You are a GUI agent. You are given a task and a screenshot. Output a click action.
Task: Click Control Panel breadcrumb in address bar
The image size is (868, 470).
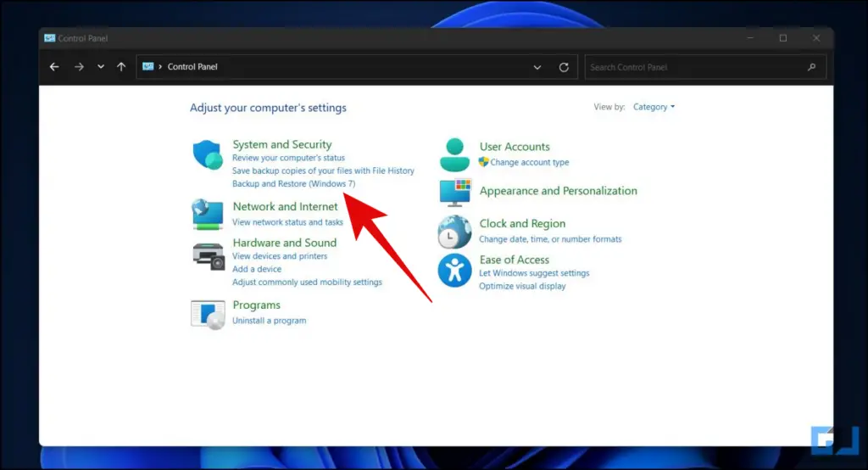(x=192, y=66)
